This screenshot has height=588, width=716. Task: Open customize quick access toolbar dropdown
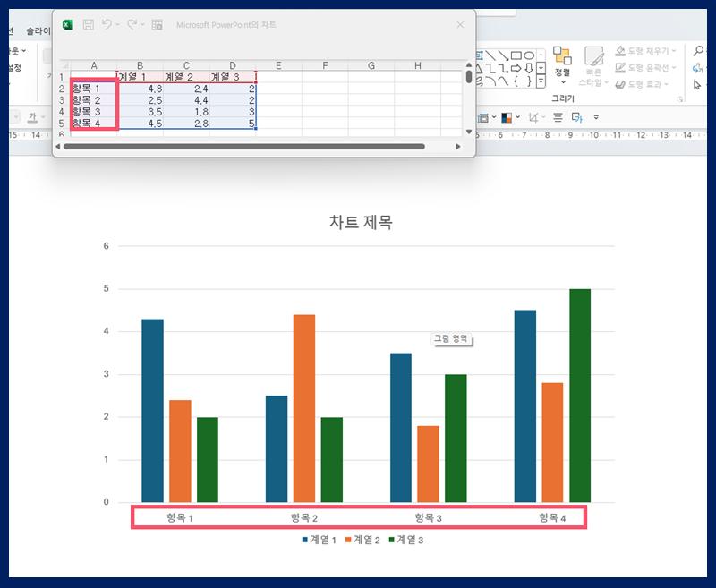point(596,117)
